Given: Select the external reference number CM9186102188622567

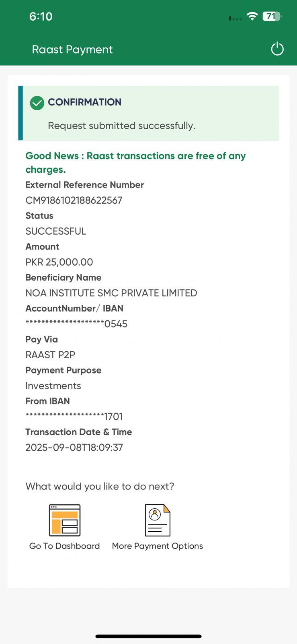Looking at the screenshot, I should tap(74, 200).
